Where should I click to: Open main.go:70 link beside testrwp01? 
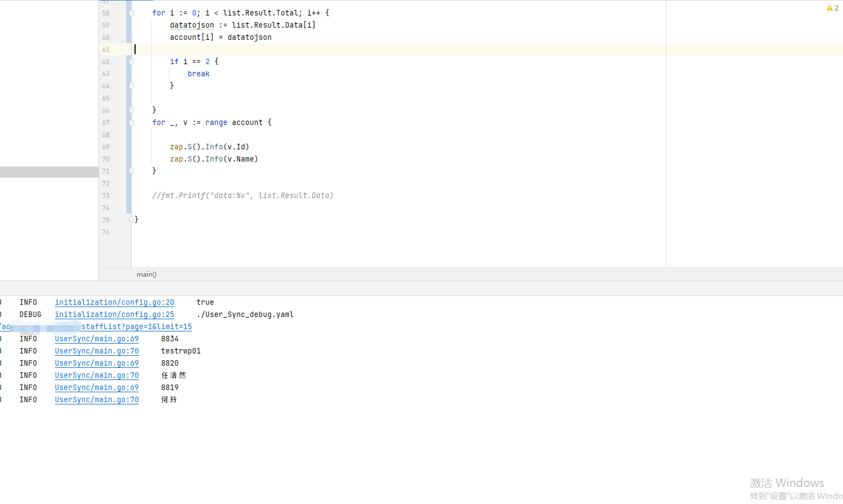(96, 351)
